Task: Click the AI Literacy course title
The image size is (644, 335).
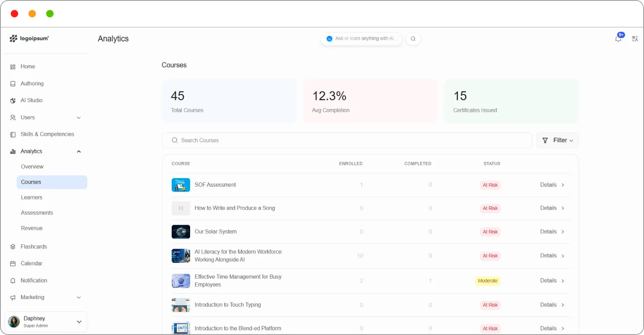Action: pyautogui.click(x=239, y=256)
